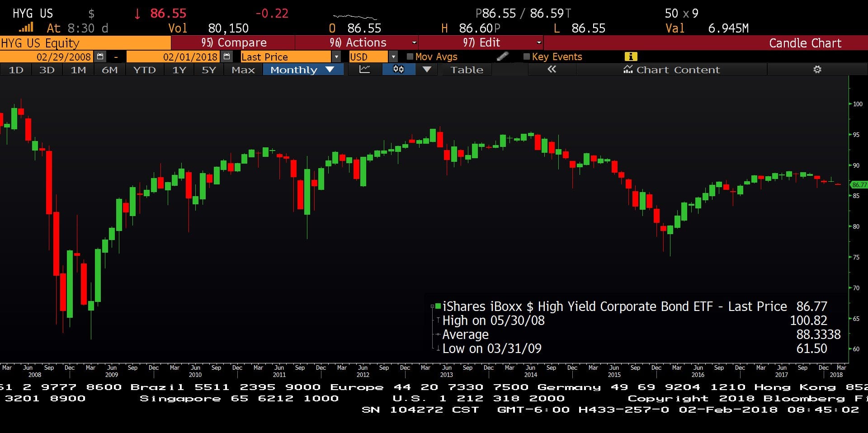Select the 1M range tab

[x=78, y=70]
